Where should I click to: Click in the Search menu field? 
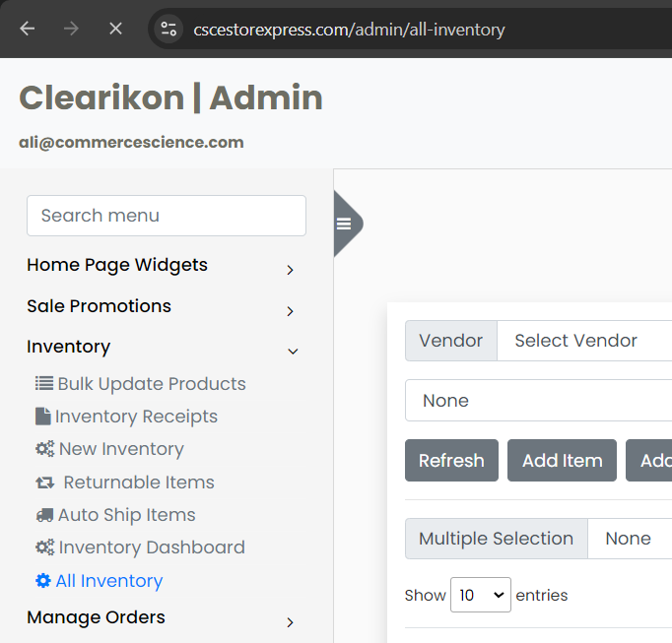click(x=167, y=216)
